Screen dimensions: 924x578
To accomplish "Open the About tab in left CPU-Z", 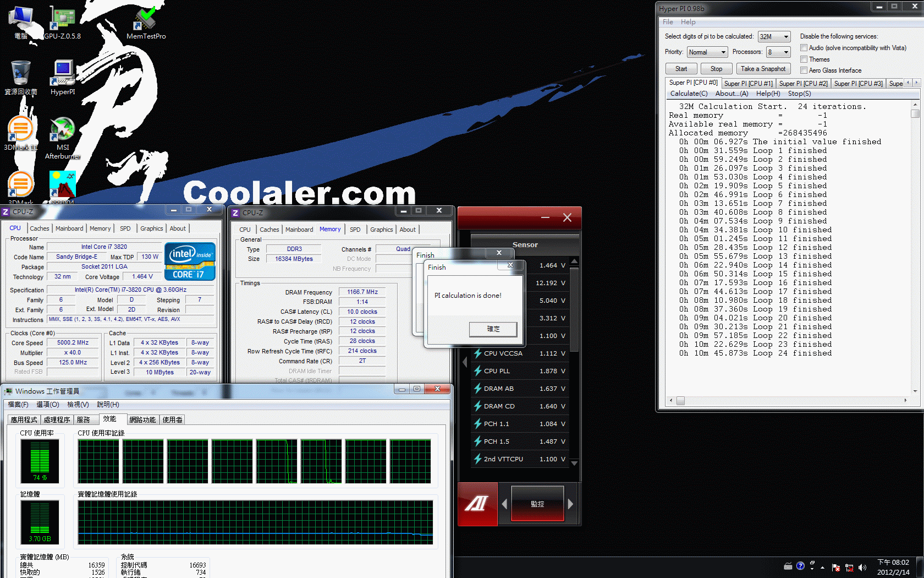I will (178, 228).
